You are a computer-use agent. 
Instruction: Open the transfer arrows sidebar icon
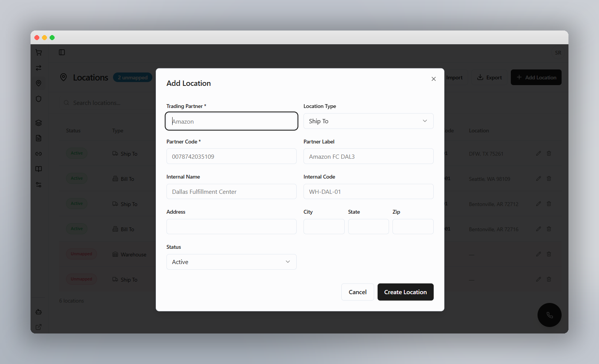pyautogui.click(x=39, y=68)
